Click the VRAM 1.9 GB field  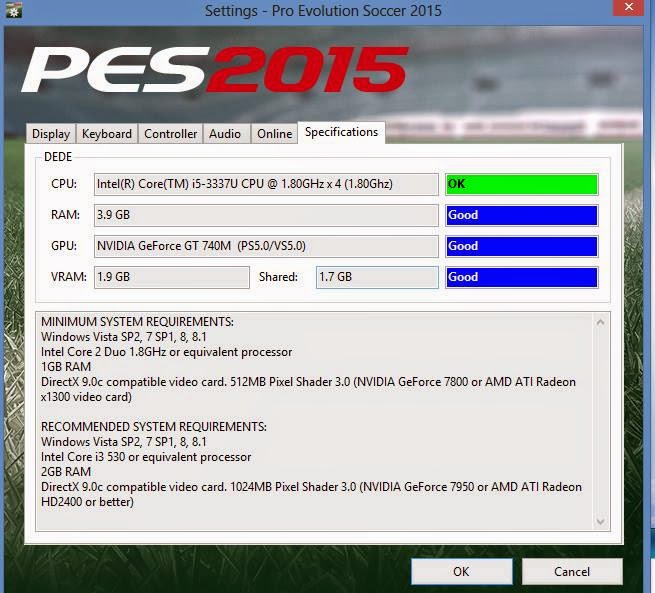point(172,277)
